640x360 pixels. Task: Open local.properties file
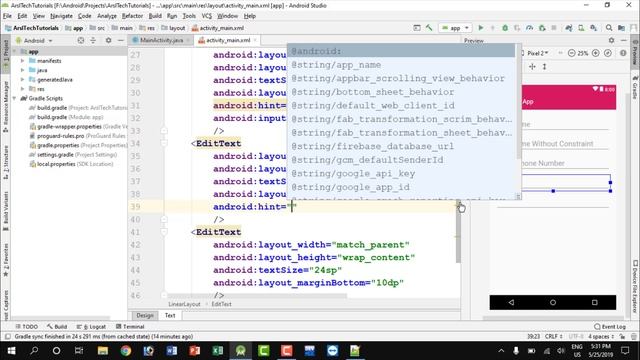[x=71, y=164]
